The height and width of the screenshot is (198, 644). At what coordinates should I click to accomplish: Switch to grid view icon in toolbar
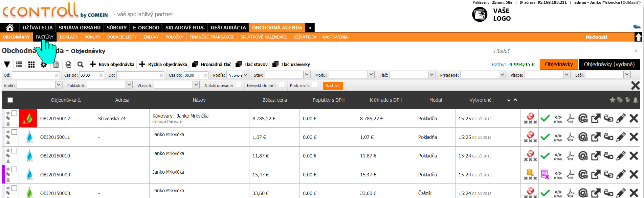pyautogui.click(x=31, y=65)
